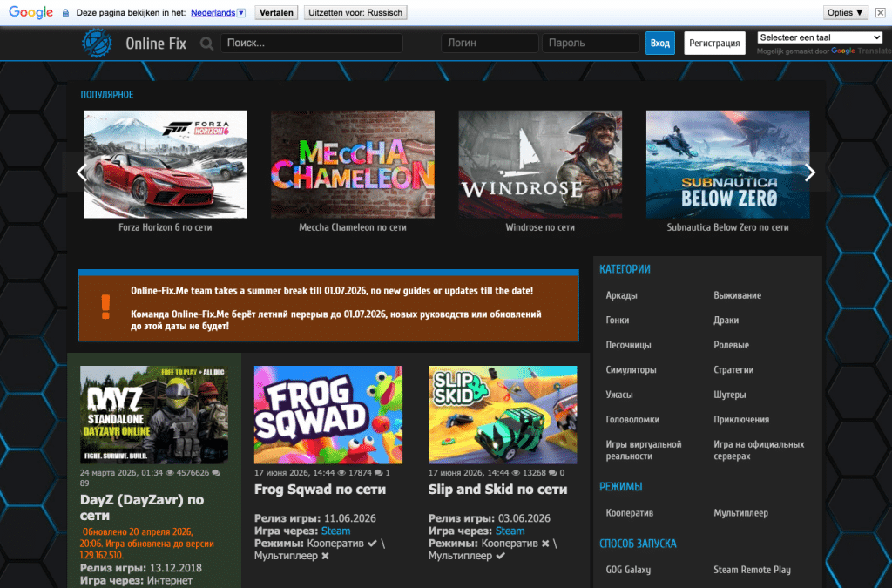Focus the Пароль input field
Image resolution: width=892 pixels, height=588 pixels.
coord(591,44)
